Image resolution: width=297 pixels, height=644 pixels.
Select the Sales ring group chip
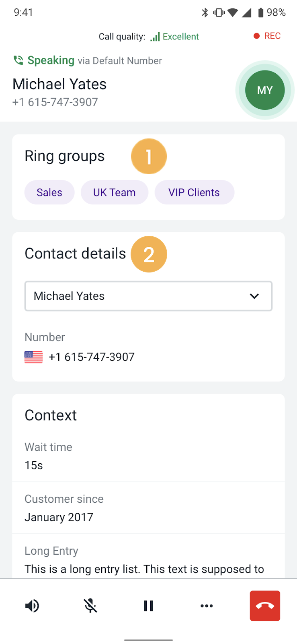click(x=49, y=192)
